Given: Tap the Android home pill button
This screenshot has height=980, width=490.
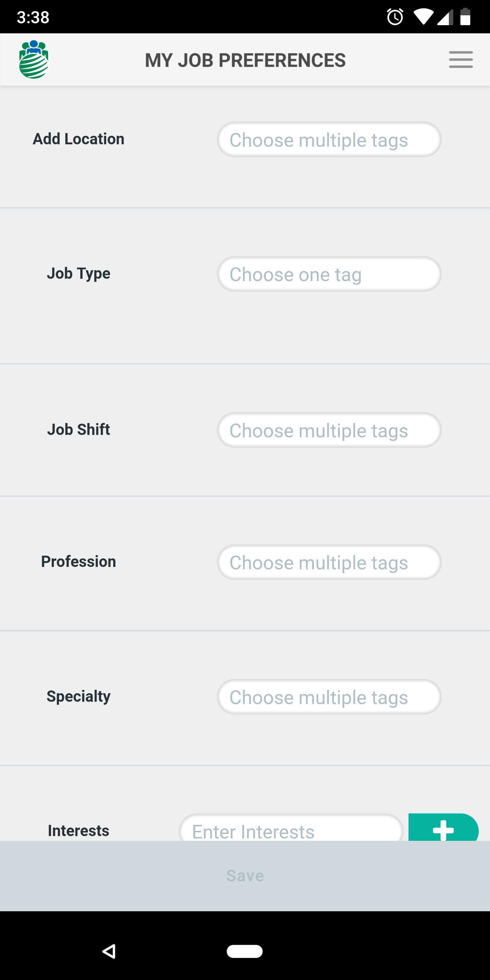Looking at the screenshot, I should click(245, 951).
